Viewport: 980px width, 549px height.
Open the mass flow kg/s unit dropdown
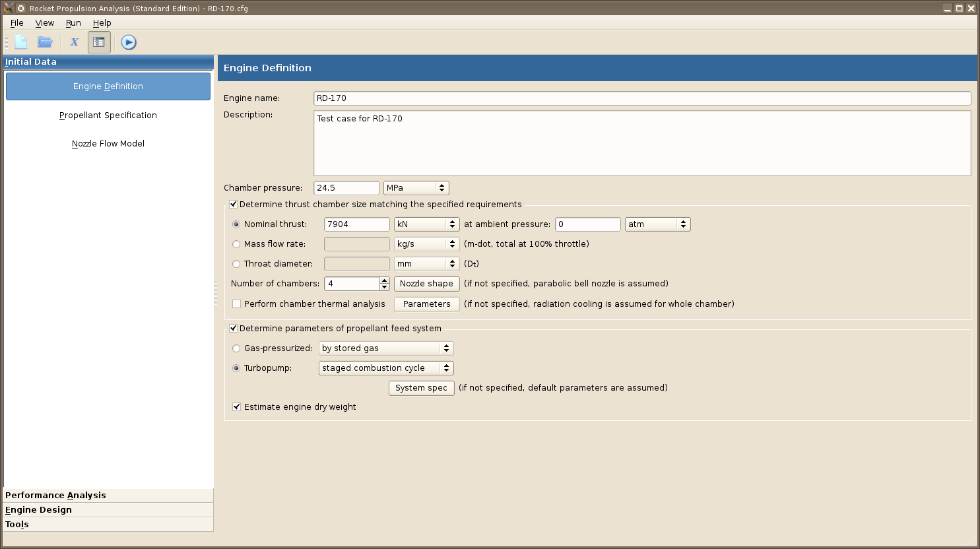[x=427, y=244]
